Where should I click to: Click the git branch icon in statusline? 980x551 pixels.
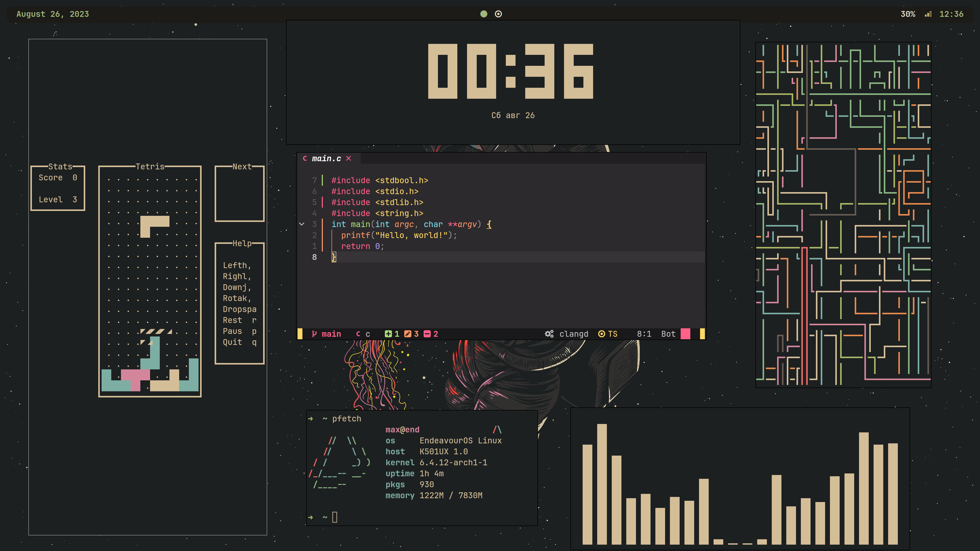(314, 334)
